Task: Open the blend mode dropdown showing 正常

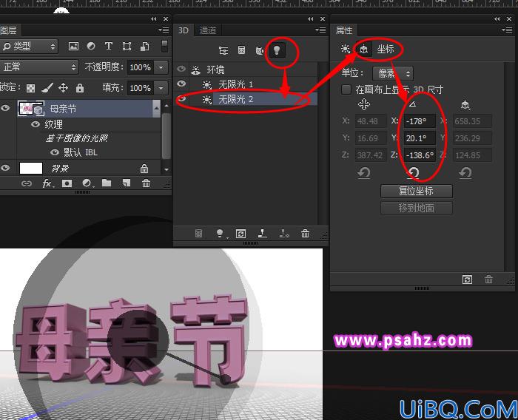Action: (38, 67)
